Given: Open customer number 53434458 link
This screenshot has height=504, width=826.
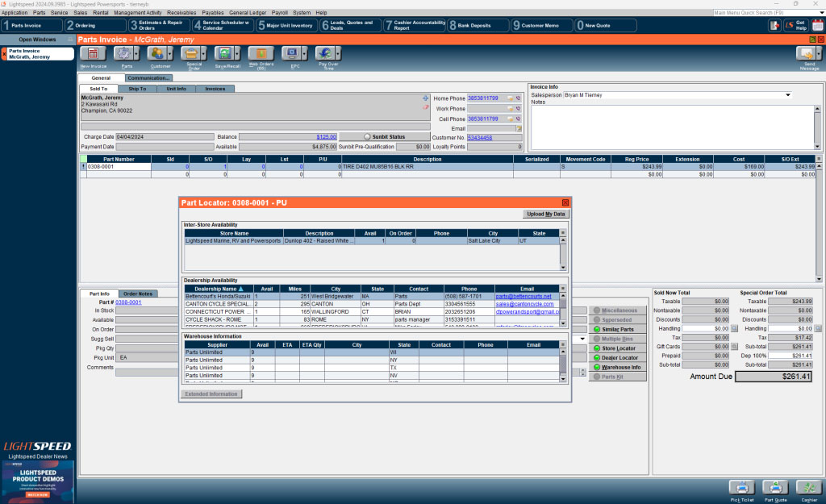Looking at the screenshot, I should click(480, 138).
